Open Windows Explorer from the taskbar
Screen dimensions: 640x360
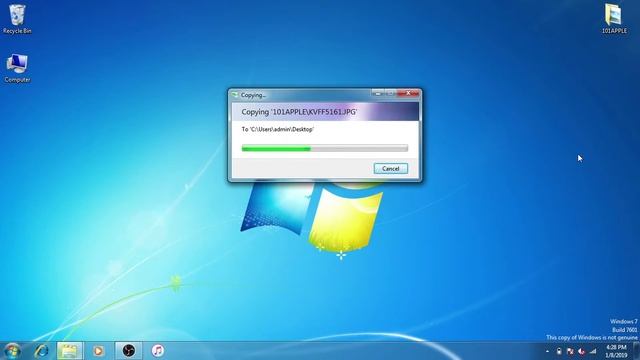click(69, 351)
